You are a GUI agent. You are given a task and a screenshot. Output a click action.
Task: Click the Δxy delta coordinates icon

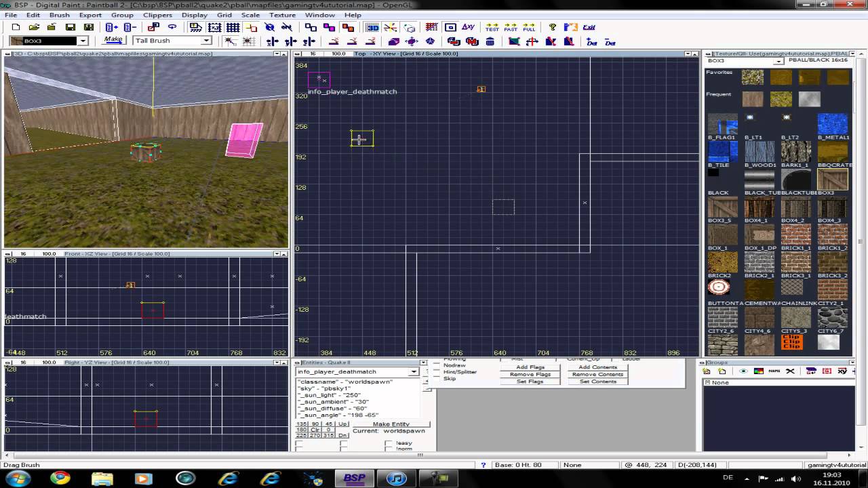pos(468,27)
